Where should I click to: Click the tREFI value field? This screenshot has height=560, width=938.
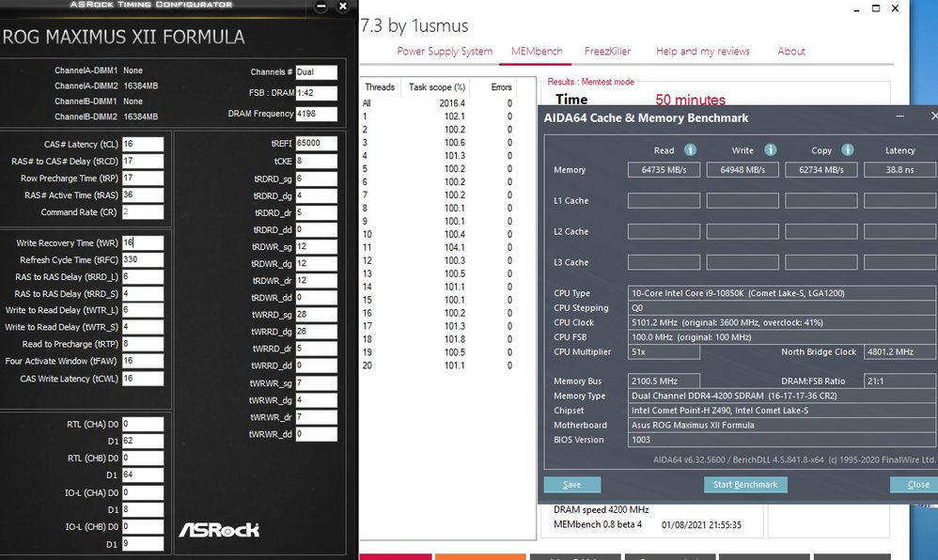pyautogui.click(x=317, y=144)
